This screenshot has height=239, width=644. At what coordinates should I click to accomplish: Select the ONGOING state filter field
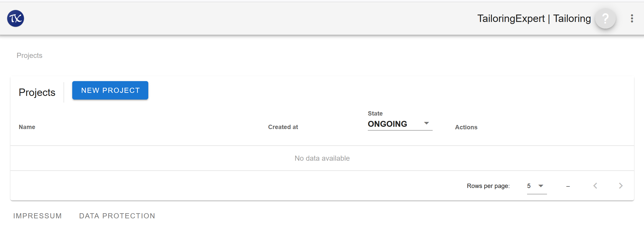400,124
